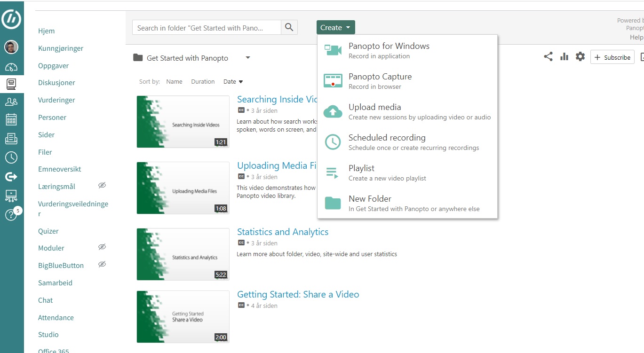Toggle visibility eye next to BigBlueButton
644x353 pixels.
102,265
